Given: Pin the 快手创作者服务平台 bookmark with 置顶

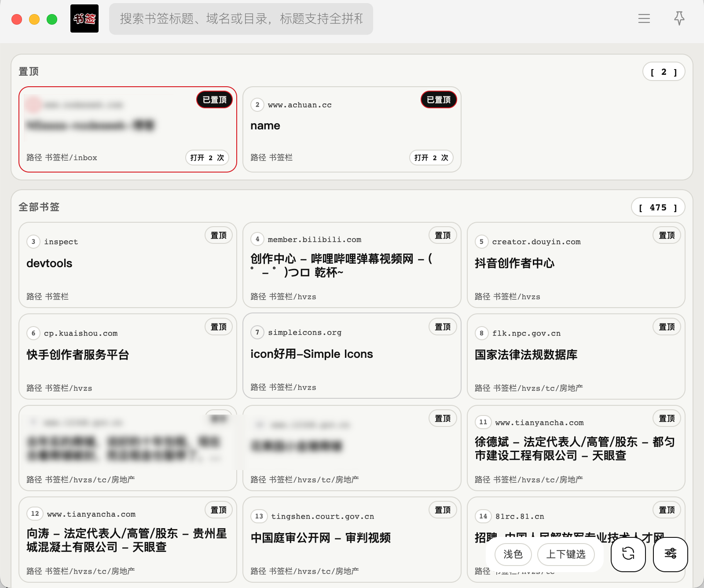Looking at the screenshot, I should coord(219,327).
